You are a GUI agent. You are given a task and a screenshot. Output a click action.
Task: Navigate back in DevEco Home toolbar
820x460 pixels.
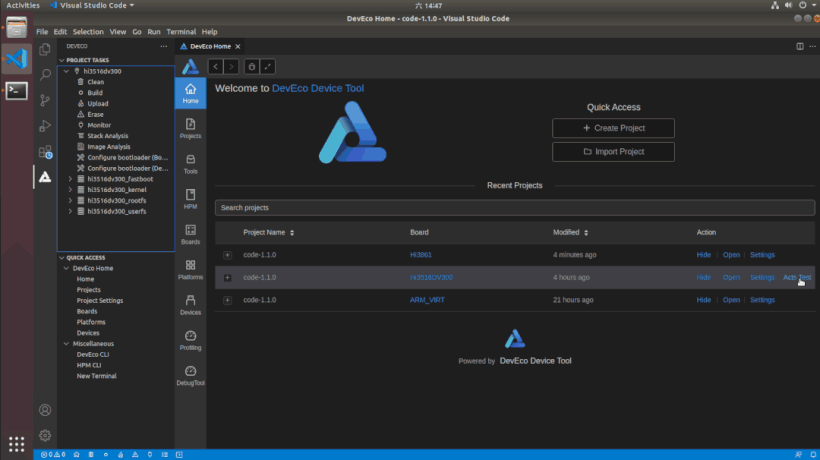pos(215,66)
